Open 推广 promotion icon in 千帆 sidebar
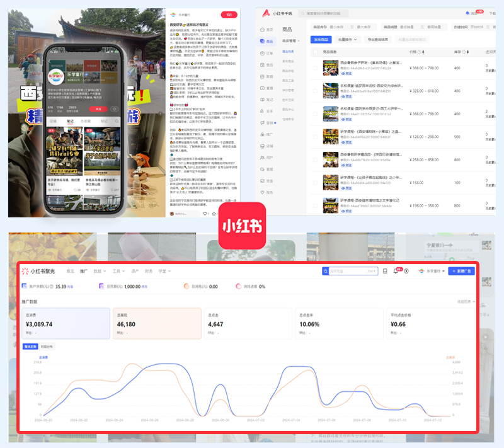Image resolution: width=504 pixels, height=448 pixels. [x=262, y=135]
